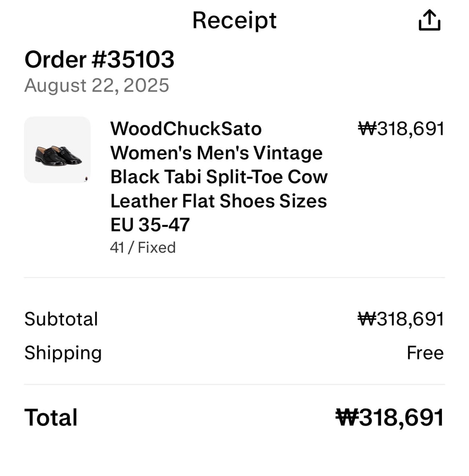Click the August 22, 2025 order date
The height and width of the screenshot is (476, 469).
click(97, 85)
